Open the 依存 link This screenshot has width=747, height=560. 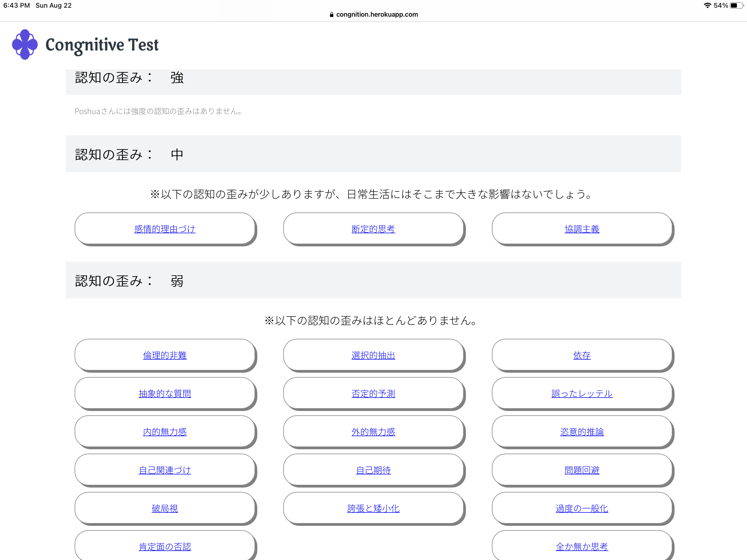[582, 355]
